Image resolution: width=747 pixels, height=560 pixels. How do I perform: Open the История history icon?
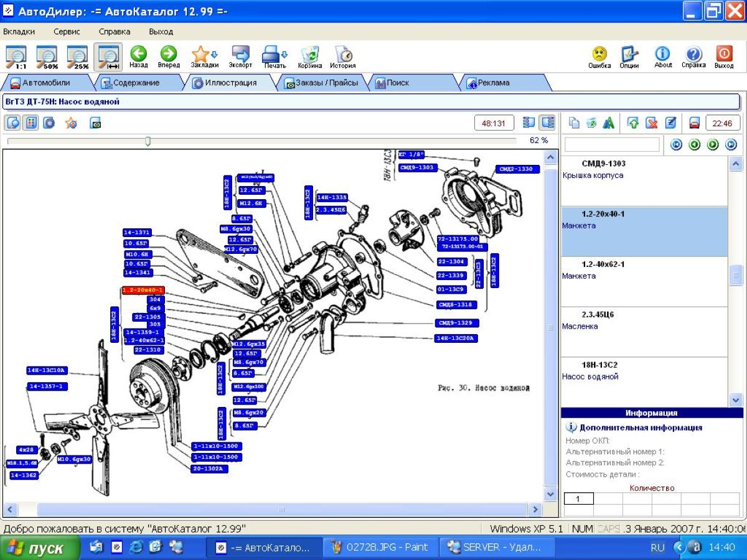coord(343,57)
